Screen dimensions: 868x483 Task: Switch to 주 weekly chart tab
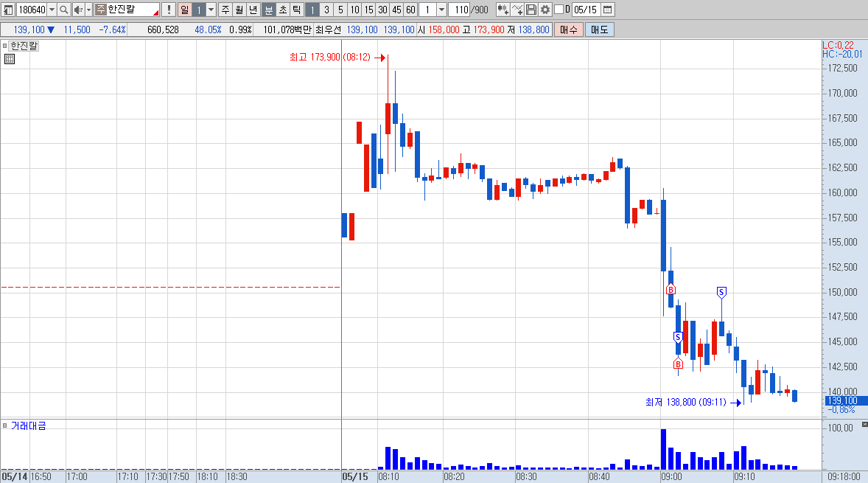(225, 10)
